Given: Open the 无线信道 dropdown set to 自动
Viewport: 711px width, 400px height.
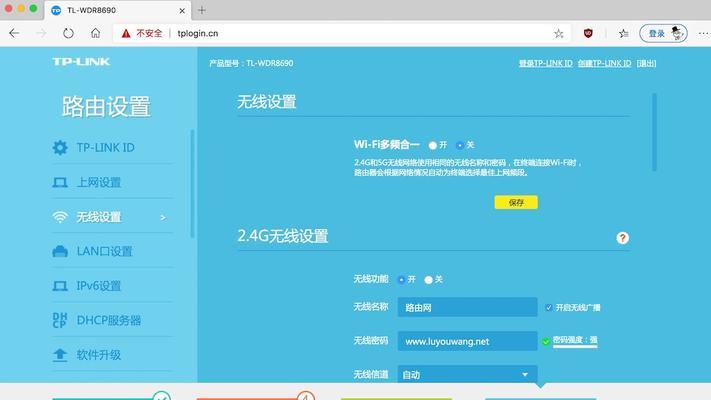Looking at the screenshot, I should tap(468, 374).
